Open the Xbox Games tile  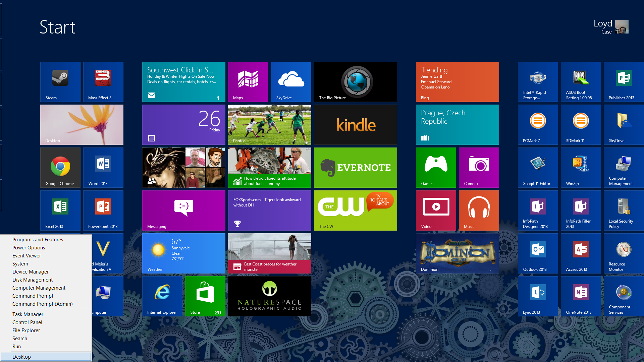point(436,167)
